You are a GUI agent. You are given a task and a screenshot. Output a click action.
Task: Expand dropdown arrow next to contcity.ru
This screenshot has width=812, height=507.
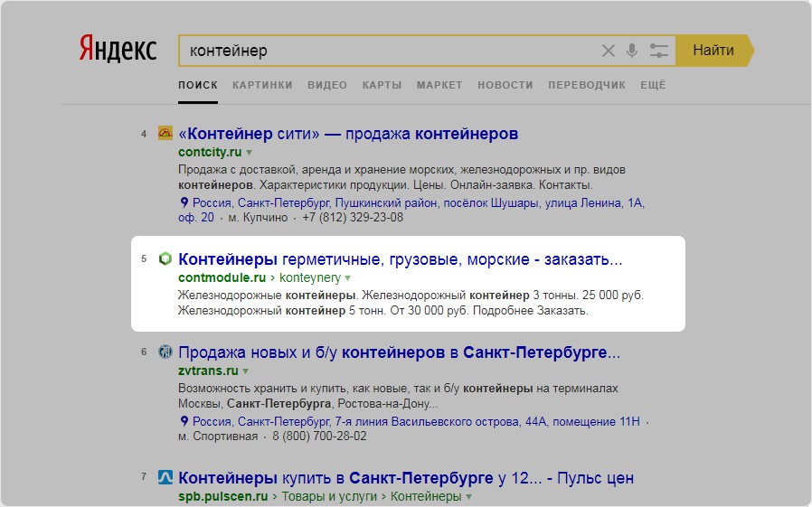[x=249, y=153]
